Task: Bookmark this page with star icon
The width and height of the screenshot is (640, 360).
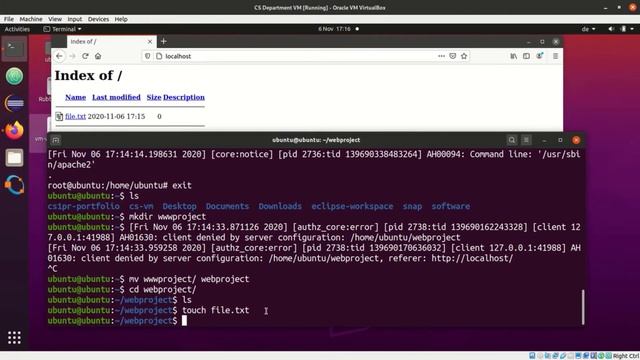Action: coord(464,56)
